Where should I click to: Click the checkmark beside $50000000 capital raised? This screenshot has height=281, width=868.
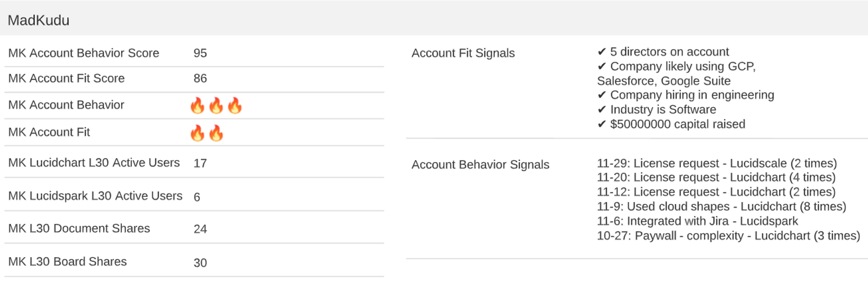coord(602,124)
